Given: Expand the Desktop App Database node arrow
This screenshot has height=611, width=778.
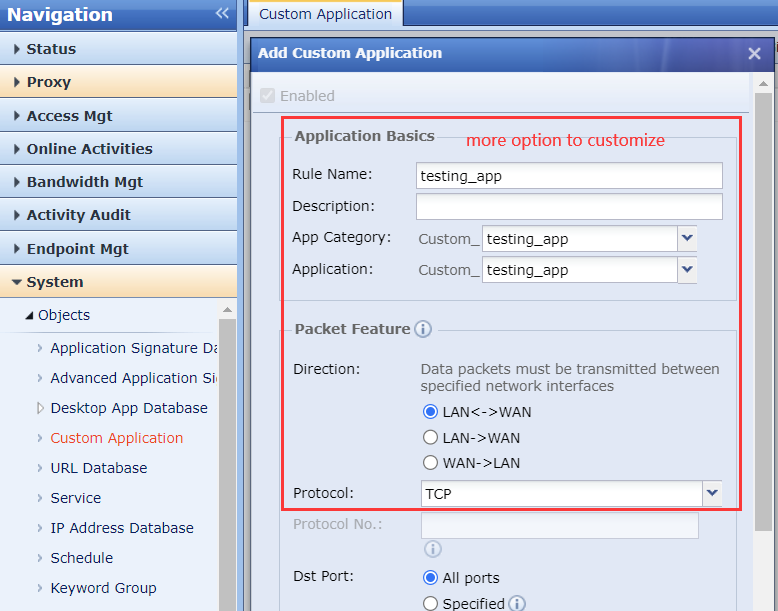Looking at the screenshot, I should (41, 408).
